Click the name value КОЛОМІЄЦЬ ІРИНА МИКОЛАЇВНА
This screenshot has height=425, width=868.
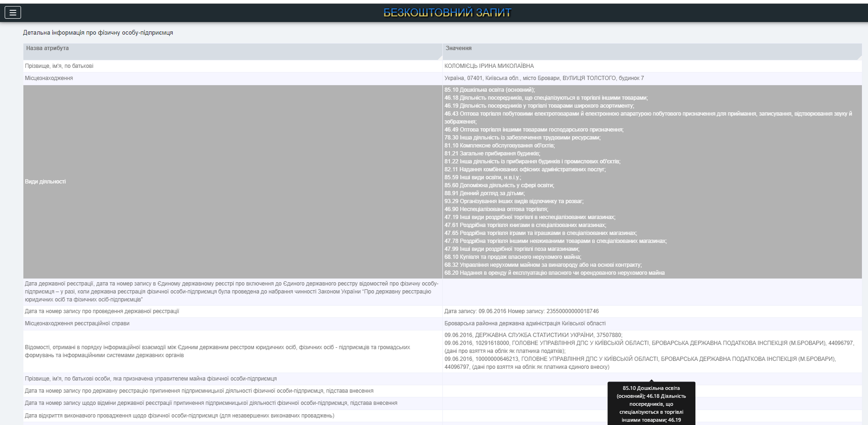(489, 66)
